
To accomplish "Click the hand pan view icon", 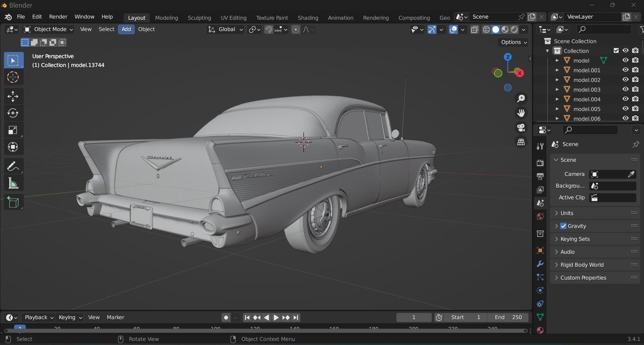I will tap(521, 113).
